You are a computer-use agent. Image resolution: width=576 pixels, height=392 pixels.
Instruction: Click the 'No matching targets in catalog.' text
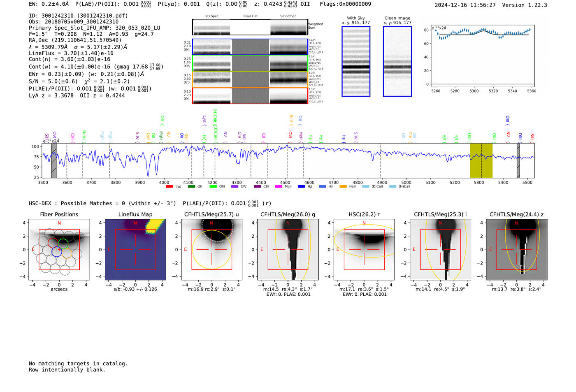78,364
